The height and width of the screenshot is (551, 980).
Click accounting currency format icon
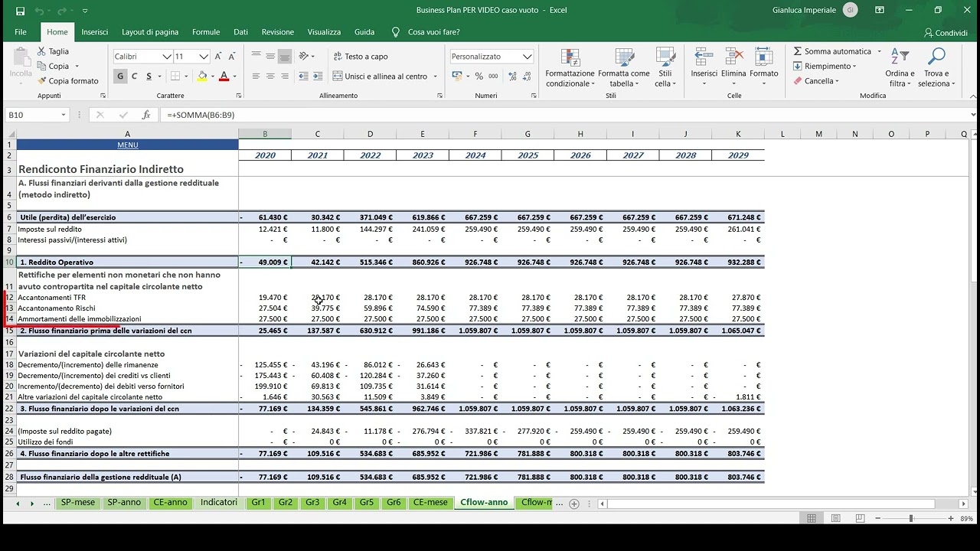tap(457, 77)
